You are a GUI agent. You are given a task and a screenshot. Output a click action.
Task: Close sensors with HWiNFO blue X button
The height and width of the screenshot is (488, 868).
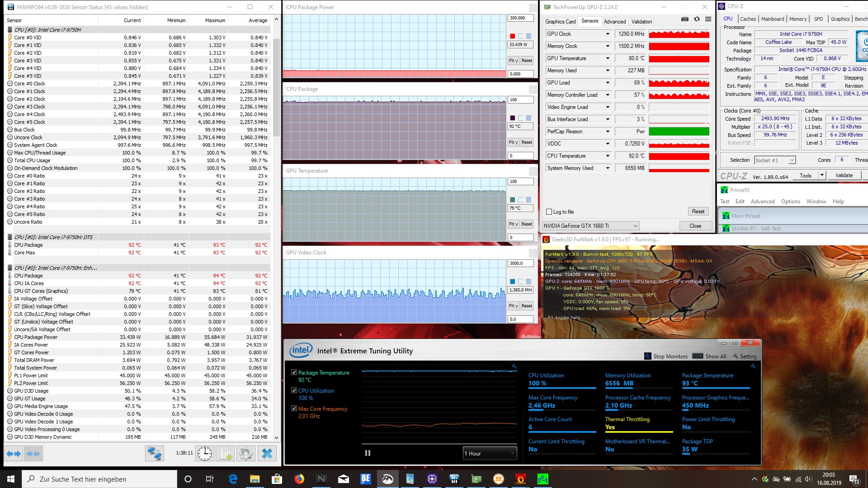pos(267,453)
